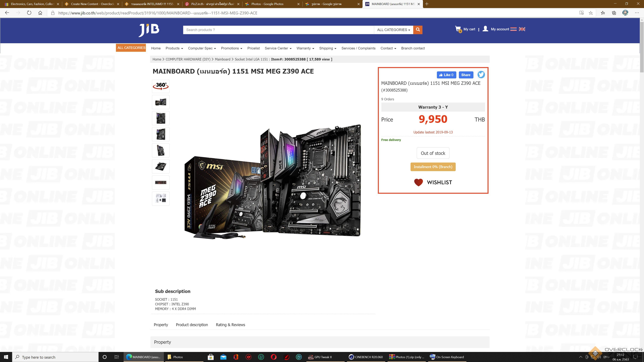
Task: Switch to Product description tab
Action: [x=192, y=325]
